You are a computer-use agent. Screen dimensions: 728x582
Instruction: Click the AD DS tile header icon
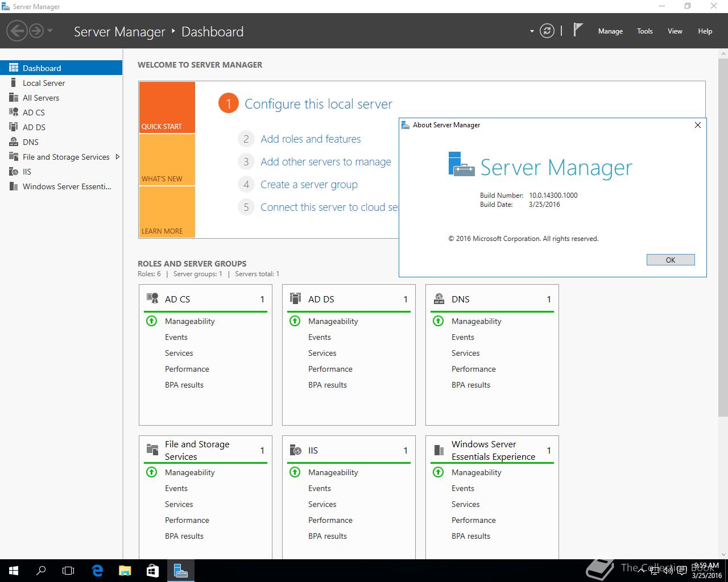click(296, 298)
